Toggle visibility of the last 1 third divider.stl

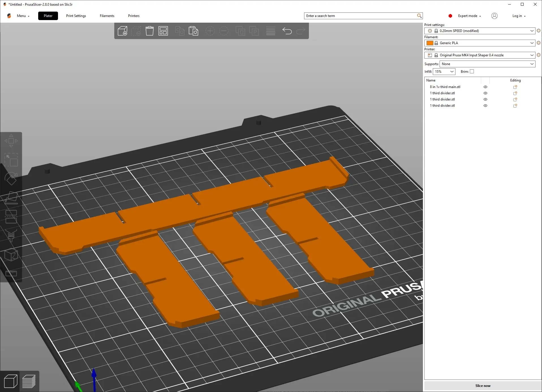(485, 106)
